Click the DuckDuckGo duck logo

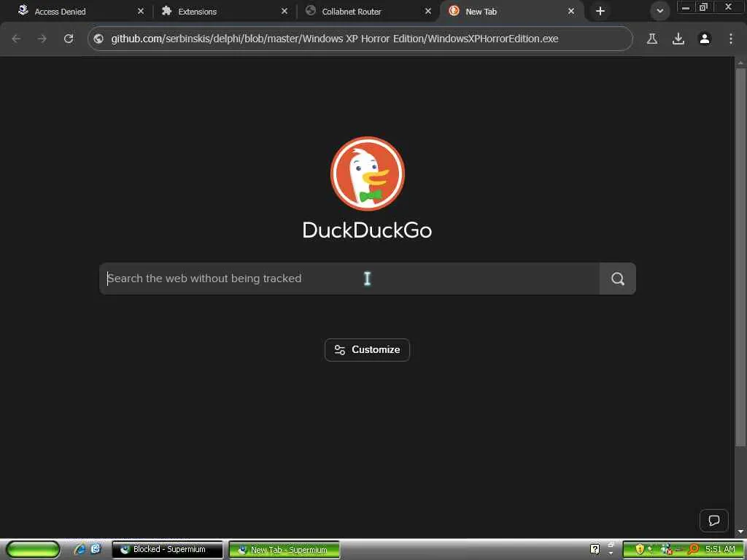368,174
